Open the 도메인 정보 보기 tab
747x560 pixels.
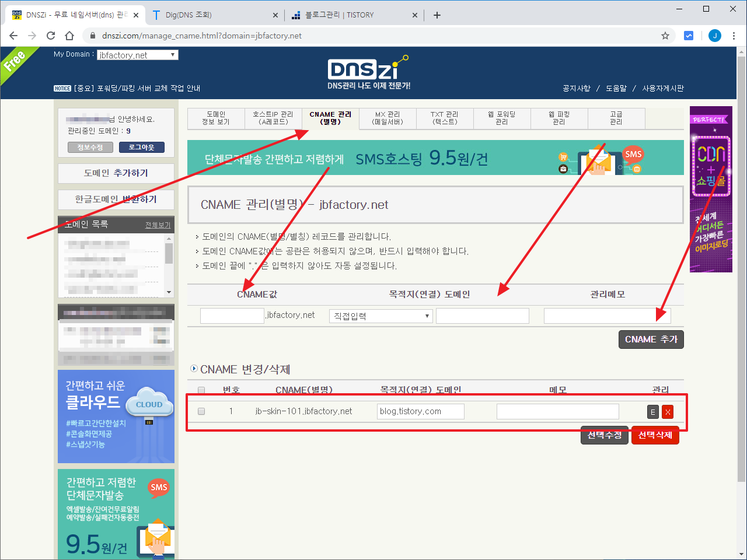click(x=216, y=118)
